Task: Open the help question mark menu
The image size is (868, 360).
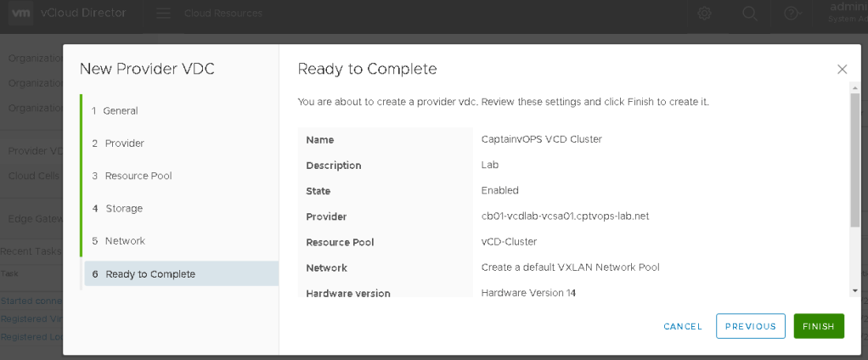Action: [792, 14]
